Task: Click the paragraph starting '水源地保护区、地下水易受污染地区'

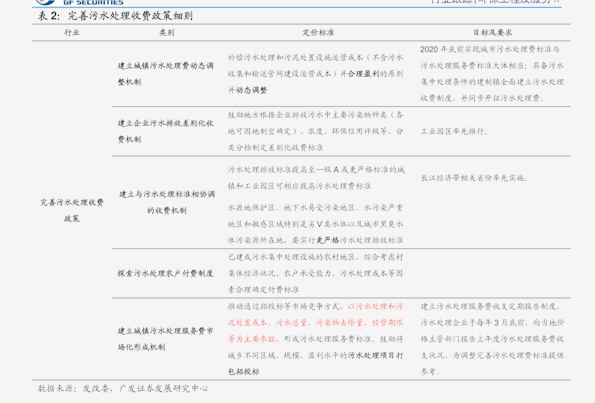Action: click(x=315, y=224)
